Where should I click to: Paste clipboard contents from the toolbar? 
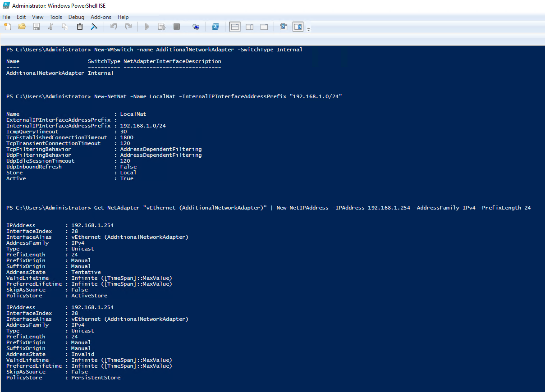(x=79, y=27)
